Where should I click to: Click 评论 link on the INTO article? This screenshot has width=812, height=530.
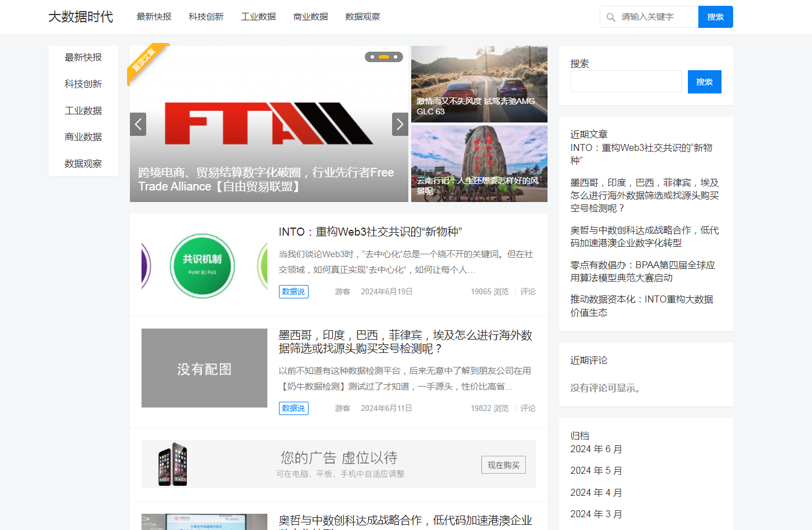[x=528, y=291]
